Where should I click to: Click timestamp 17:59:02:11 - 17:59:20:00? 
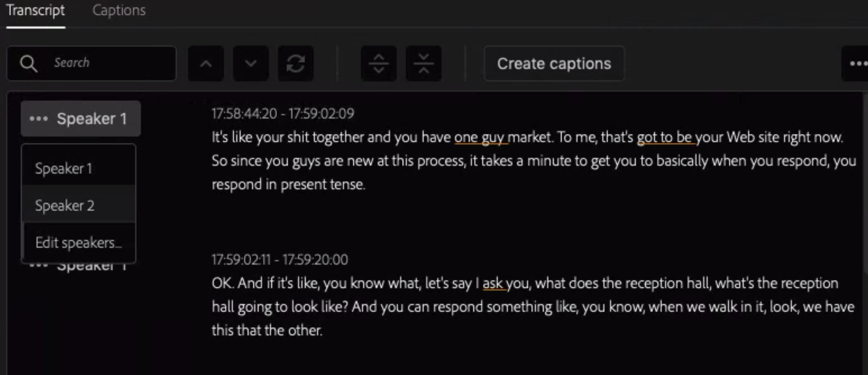click(280, 259)
